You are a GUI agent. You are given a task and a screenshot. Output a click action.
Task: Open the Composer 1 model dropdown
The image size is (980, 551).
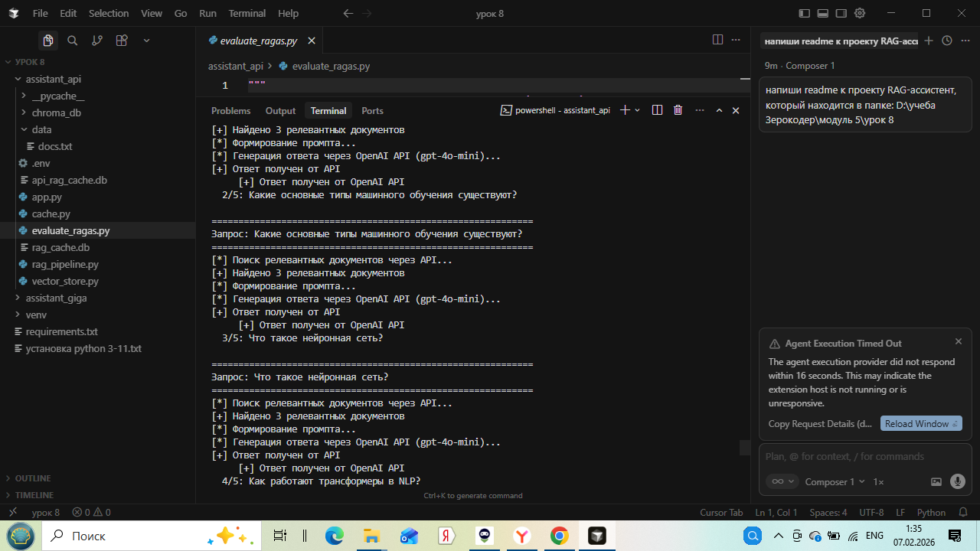(x=835, y=481)
